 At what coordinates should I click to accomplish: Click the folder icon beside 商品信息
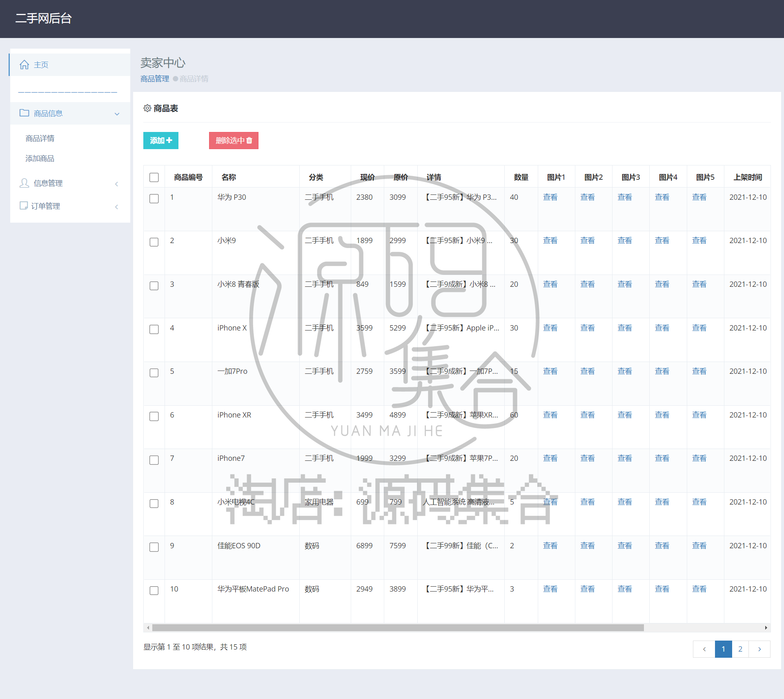24,113
